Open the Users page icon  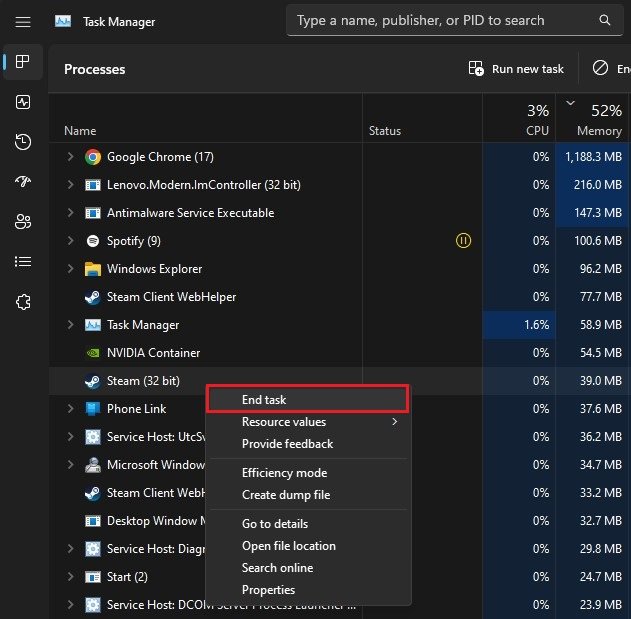pos(23,222)
